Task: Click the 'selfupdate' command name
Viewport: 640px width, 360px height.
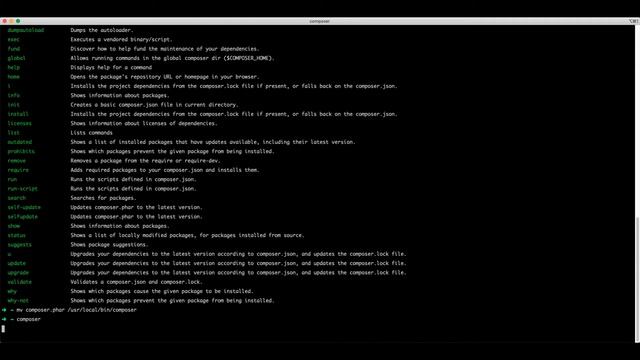Action: click(x=22, y=217)
